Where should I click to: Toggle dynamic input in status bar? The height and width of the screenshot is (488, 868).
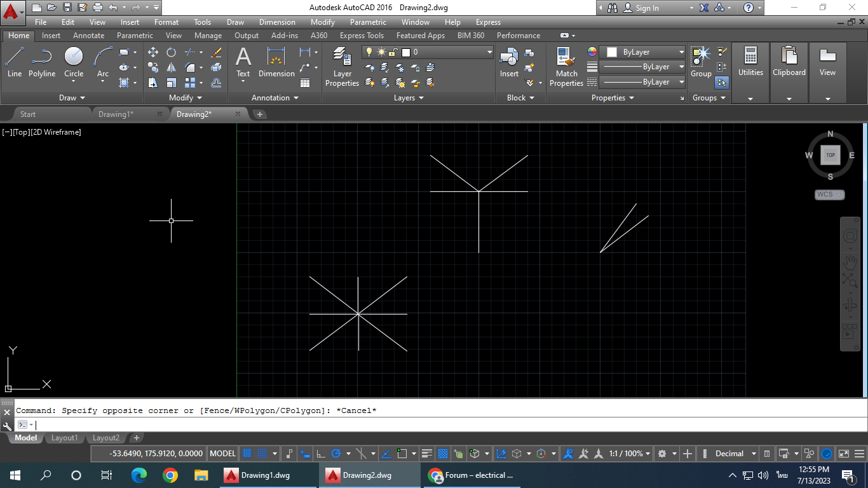pos(306,454)
